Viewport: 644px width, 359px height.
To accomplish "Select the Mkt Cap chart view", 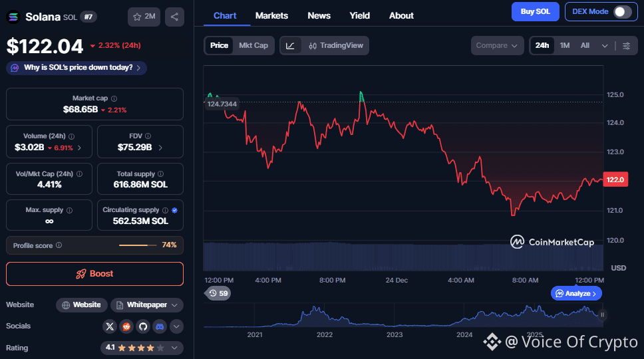I will pyautogui.click(x=253, y=45).
